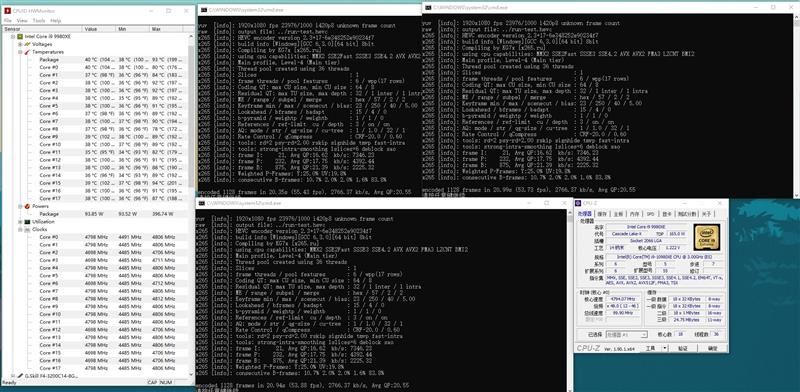The image size is (800, 392).
Task: Click the icon of the top-left cmd.exe window
Action: [x=203, y=9]
